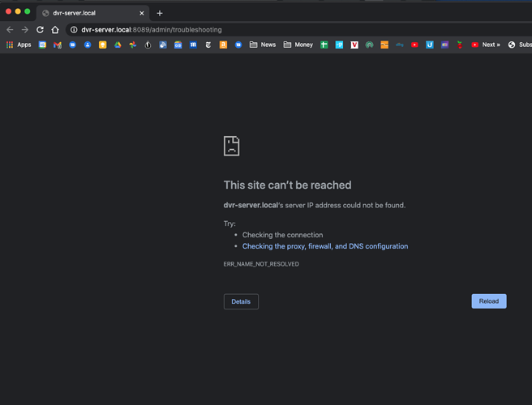Click the Reload button on error page
This screenshot has width=532, height=405.
point(488,301)
